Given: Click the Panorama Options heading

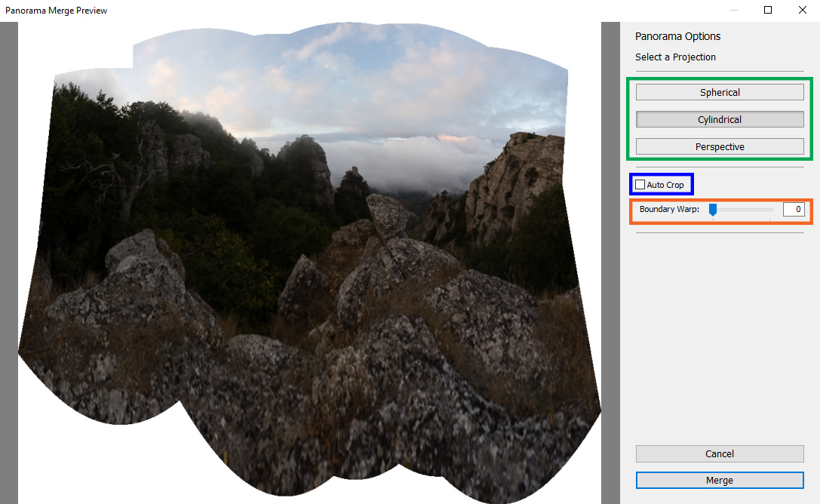Looking at the screenshot, I should click(x=677, y=37).
